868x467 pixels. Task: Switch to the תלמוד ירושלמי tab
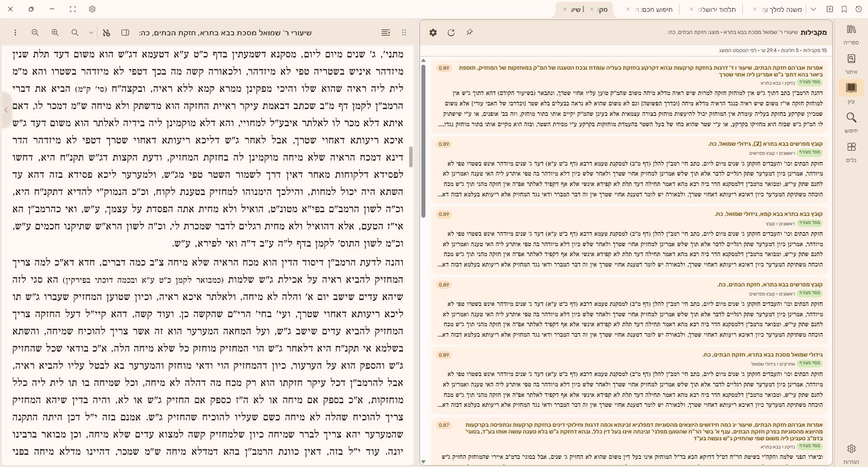[x=717, y=10]
